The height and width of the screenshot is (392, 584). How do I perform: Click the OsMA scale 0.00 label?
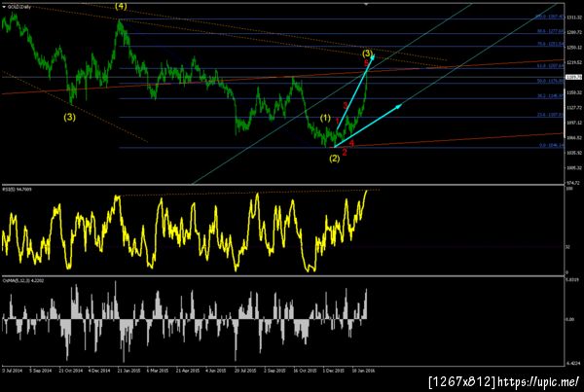(x=569, y=319)
